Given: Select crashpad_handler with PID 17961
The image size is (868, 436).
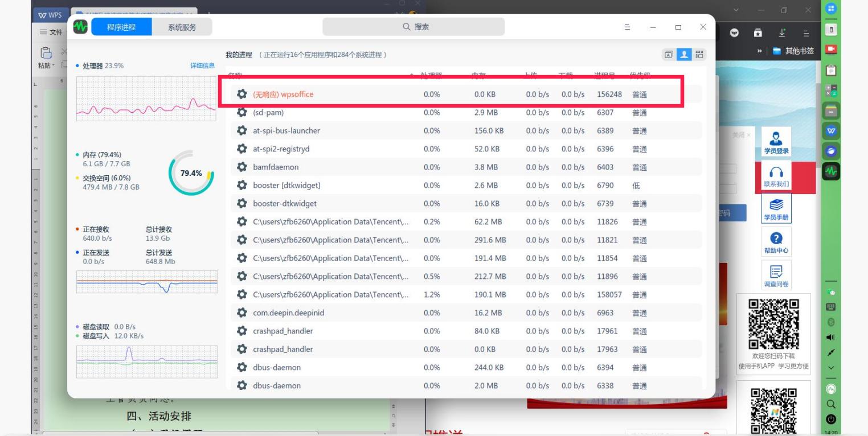Looking at the screenshot, I should pyautogui.click(x=466, y=331).
